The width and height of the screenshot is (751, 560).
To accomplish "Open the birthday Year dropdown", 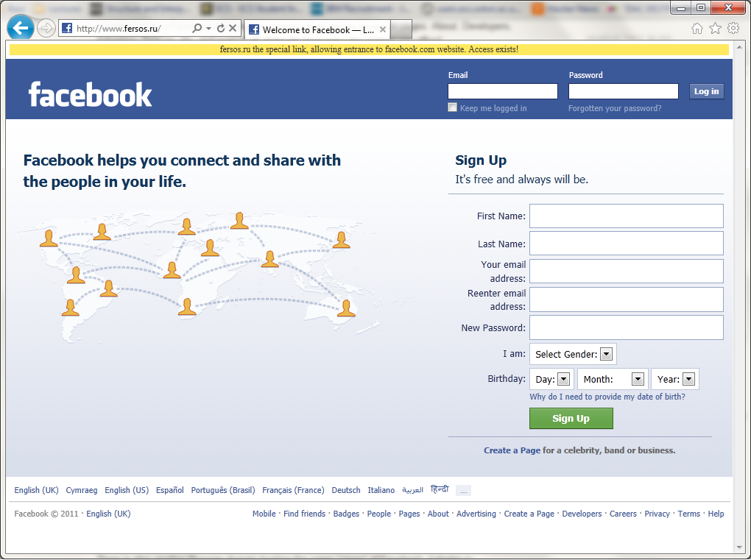I will click(x=688, y=380).
